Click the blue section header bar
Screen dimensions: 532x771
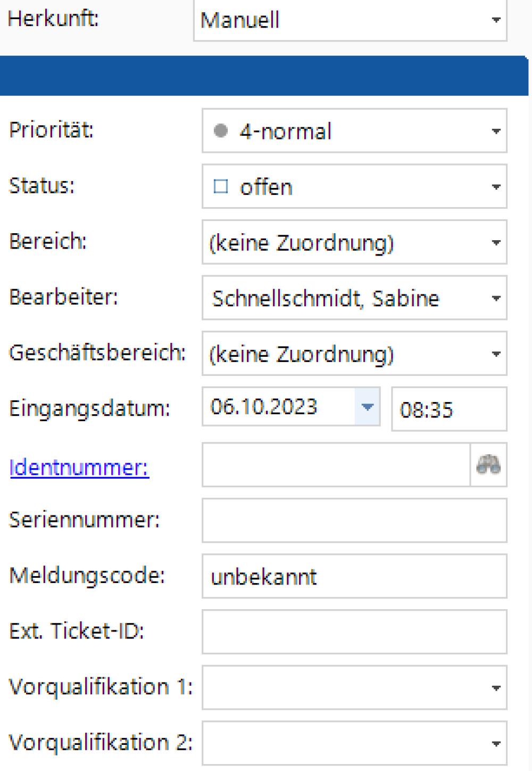[264, 76]
